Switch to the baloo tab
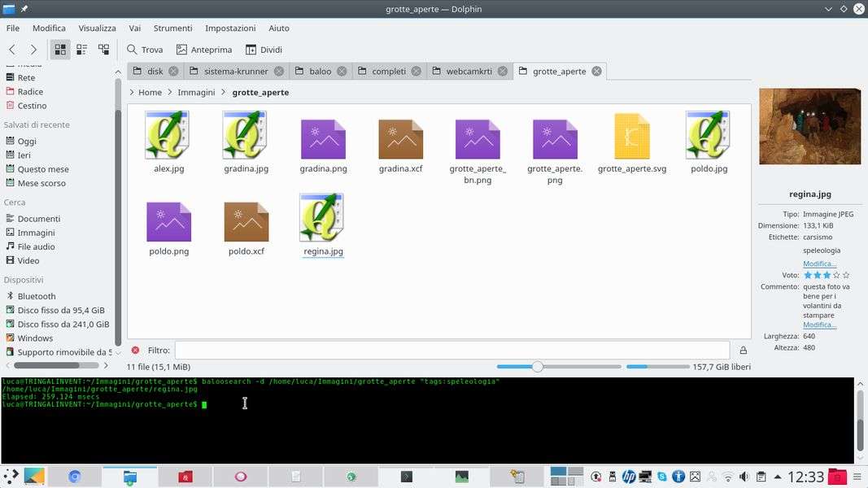Screen dimensions: 868x488 (320, 72)
